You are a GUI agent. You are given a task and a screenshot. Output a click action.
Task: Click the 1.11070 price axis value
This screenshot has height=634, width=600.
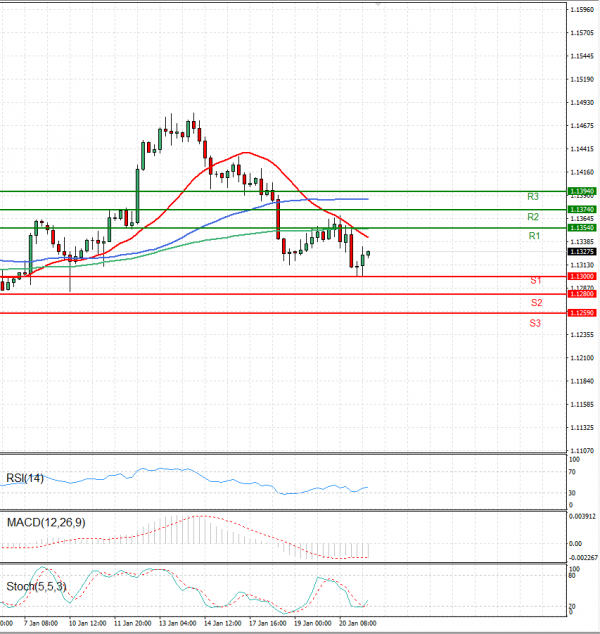click(x=582, y=450)
